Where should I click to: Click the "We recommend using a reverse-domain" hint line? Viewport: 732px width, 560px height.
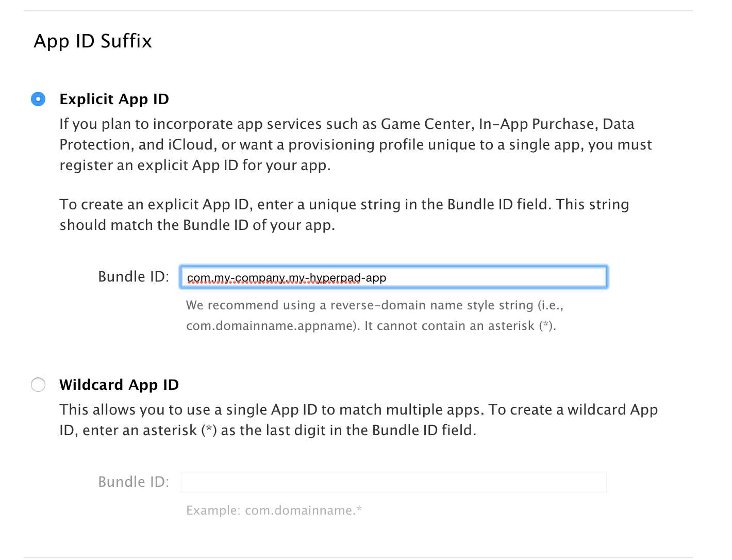[x=375, y=305]
